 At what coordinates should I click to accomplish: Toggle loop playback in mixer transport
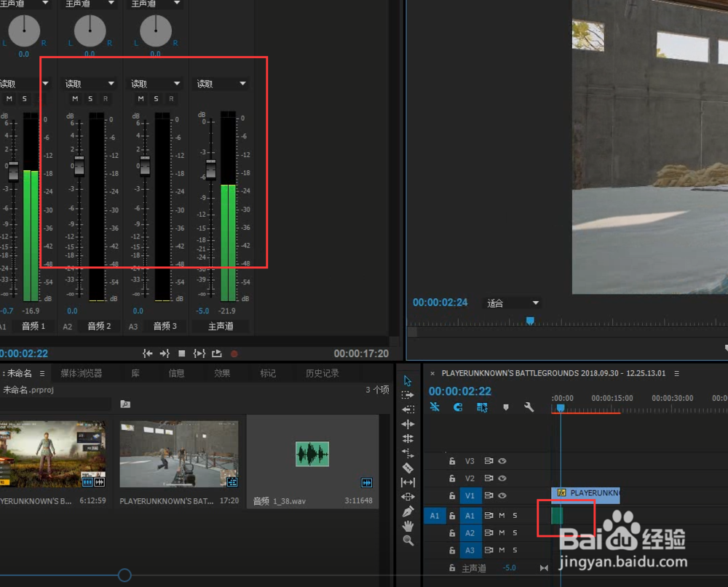(217, 354)
